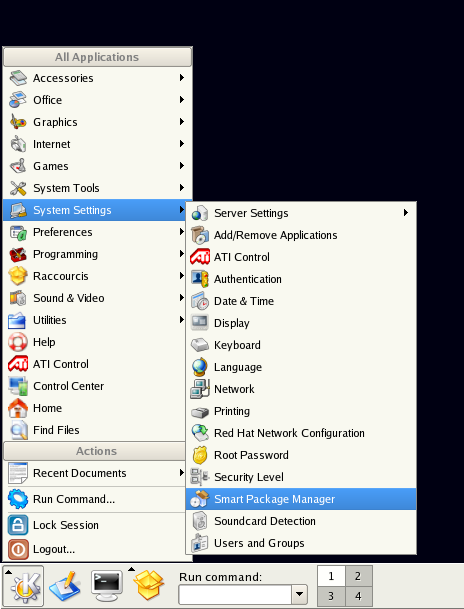This screenshot has width=464, height=609.
Task: Open ATI Control in All Applications list
Action: [x=95, y=364]
